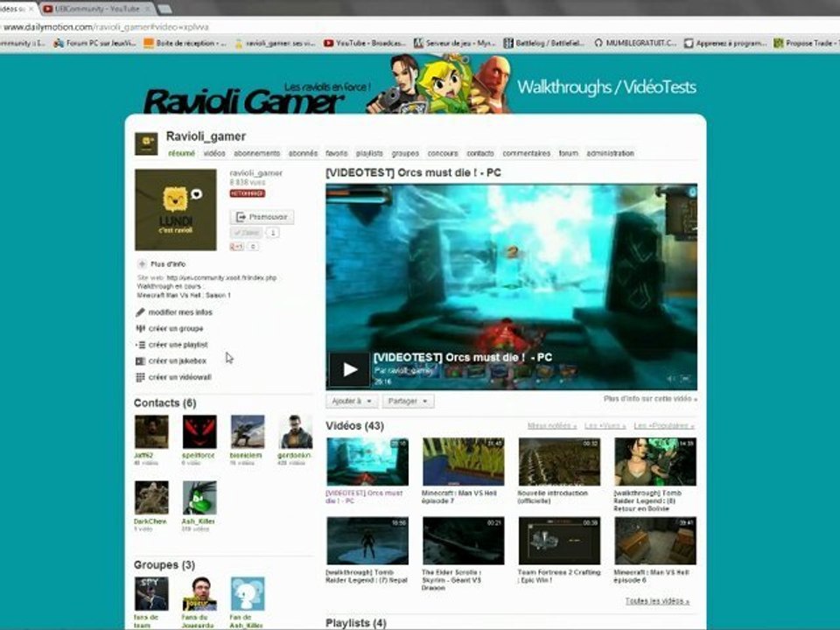Open Nouvelle introduction (officielle) thumbnail

pyautogui.click(x=559, y=462)
